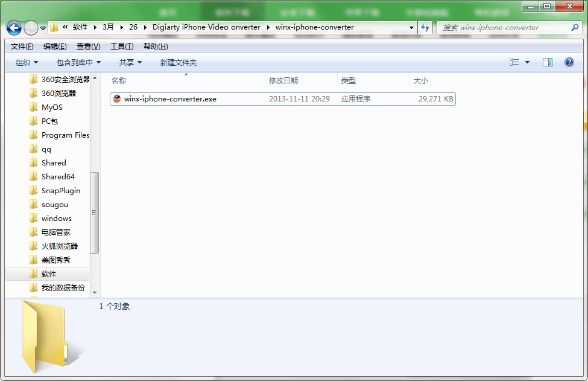
Task: Select the 360浏览器 folder in tree
Action: click(52, 94)
